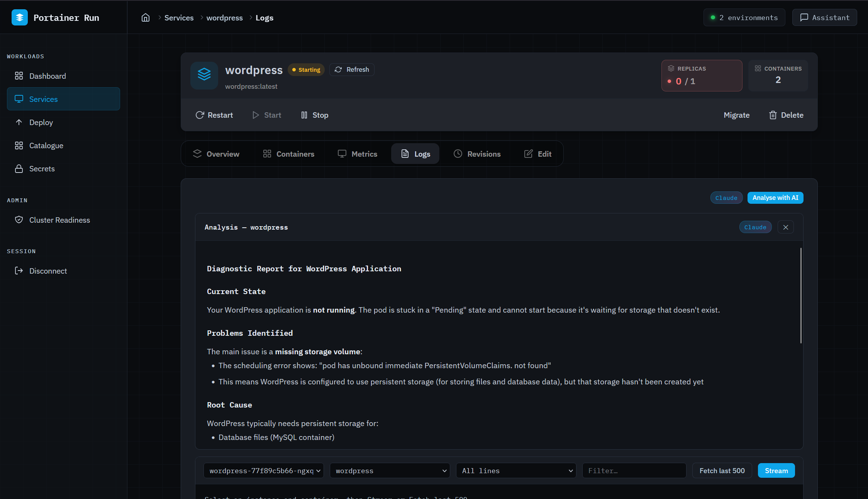Open Cluster Readiness shield icon

click(19, 220)
